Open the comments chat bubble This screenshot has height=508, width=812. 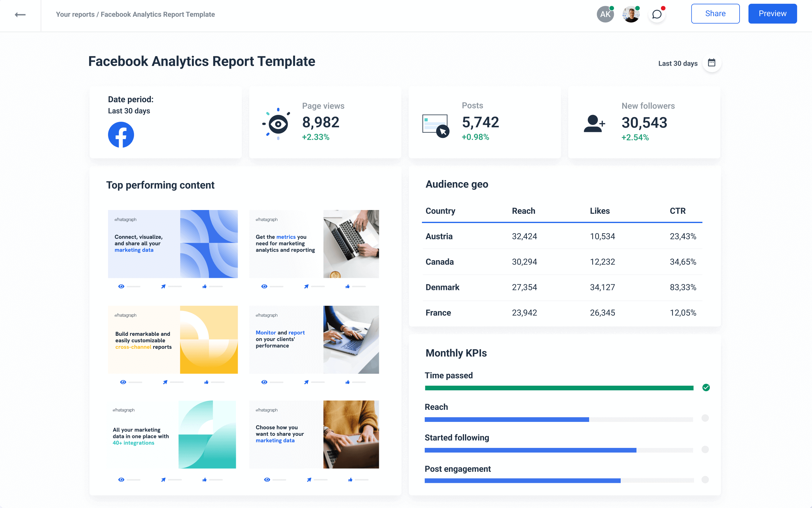point(657,15)
